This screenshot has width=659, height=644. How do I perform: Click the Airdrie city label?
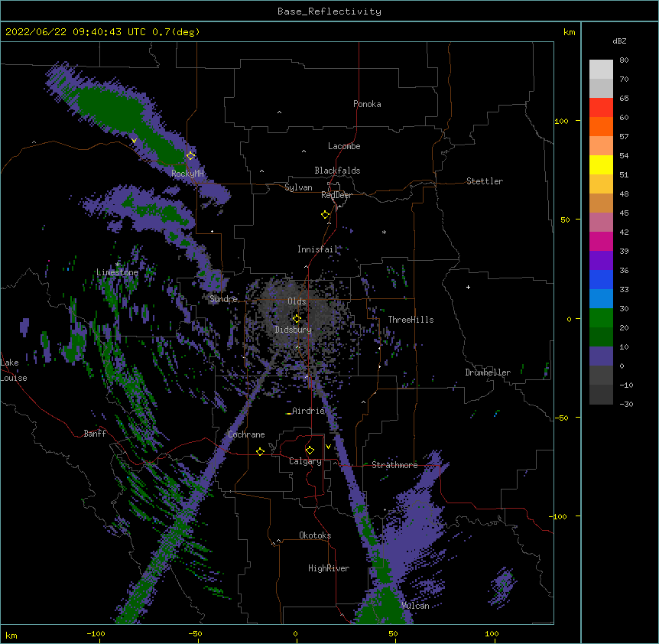309,411
